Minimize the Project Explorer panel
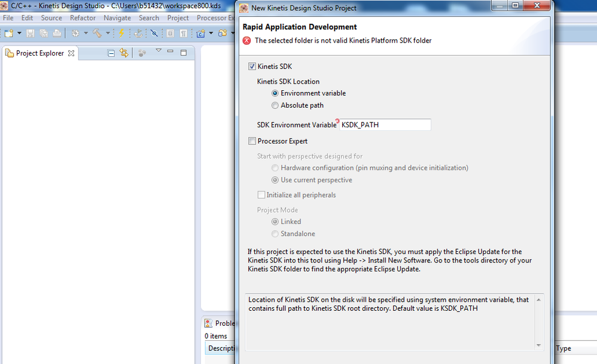Viewport: 597px width, 364px height. (170, 51)
